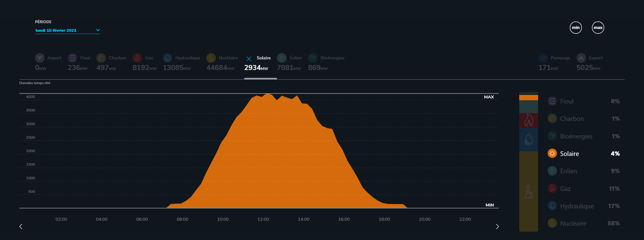Advance to next period with right chevron
The image size is (644, 240).
497,226
